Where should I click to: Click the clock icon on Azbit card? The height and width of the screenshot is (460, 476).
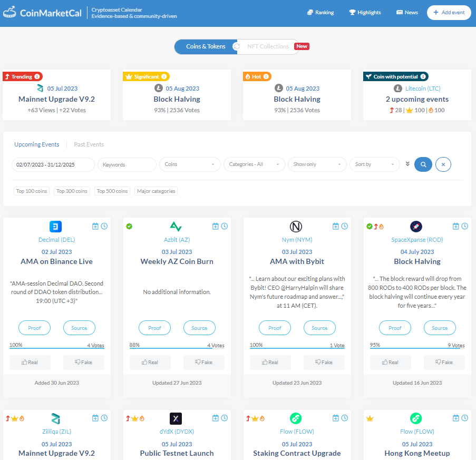pyautogui.click(x=225, y=226)
